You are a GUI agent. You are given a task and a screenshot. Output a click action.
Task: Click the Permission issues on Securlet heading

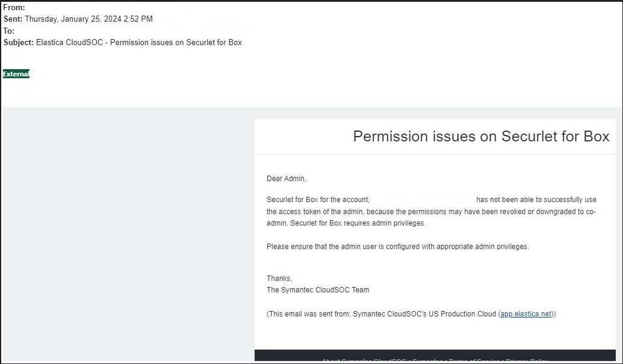pyautogui.click(x=481, y=137)
